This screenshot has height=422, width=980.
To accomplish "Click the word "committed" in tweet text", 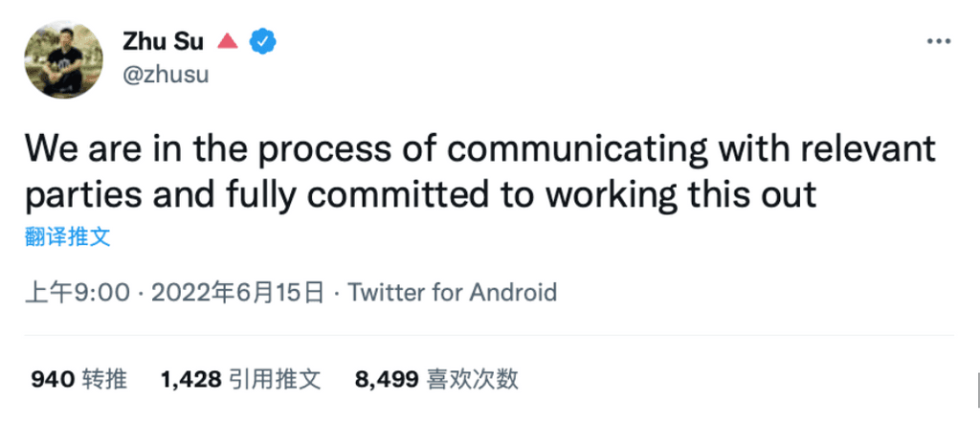I will [397, 195].
